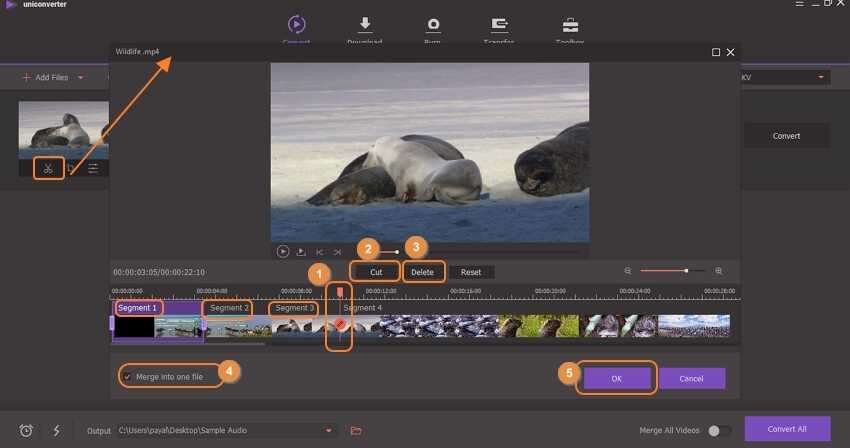Click the timeline zoom slider handle
The height and width of the screenshot is (448, 850).
coord(686,271)
